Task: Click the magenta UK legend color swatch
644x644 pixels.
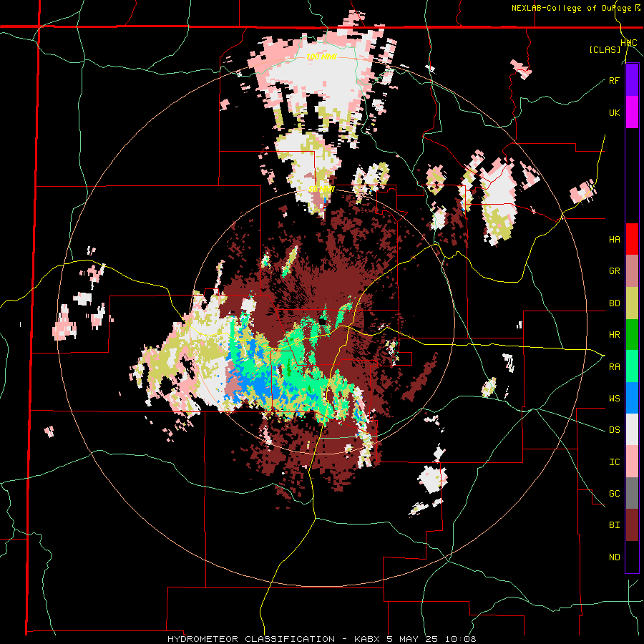Action: 632,112
